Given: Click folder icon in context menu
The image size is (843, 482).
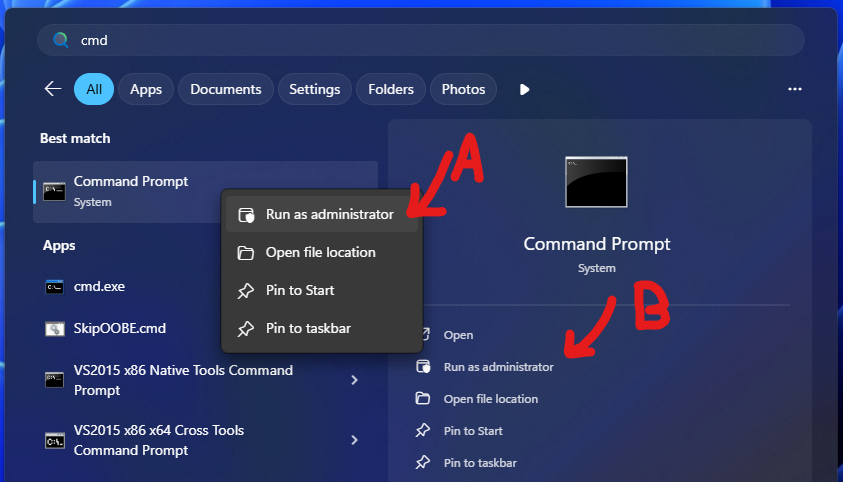Looking at the screenshot, I should pos(246,253).
